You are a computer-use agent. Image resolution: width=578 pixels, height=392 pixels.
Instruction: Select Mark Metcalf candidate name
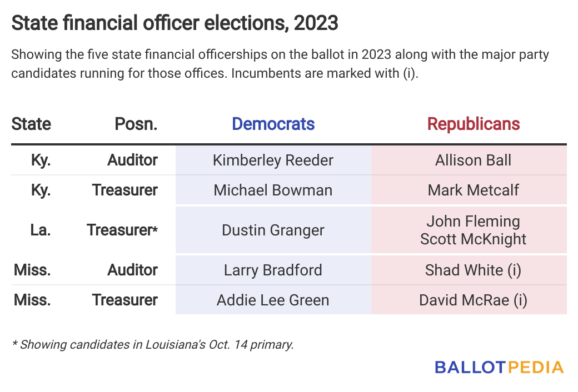point(474,190)
